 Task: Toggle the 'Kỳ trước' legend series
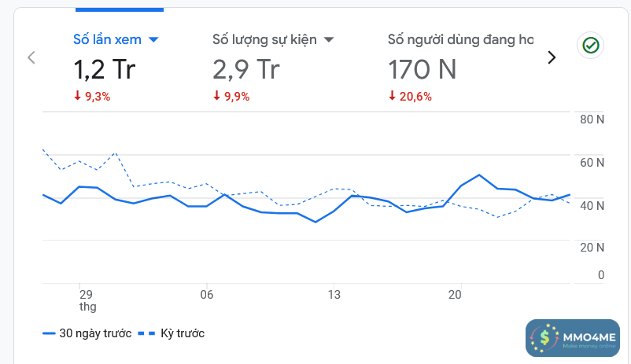(x=172, y=333)
